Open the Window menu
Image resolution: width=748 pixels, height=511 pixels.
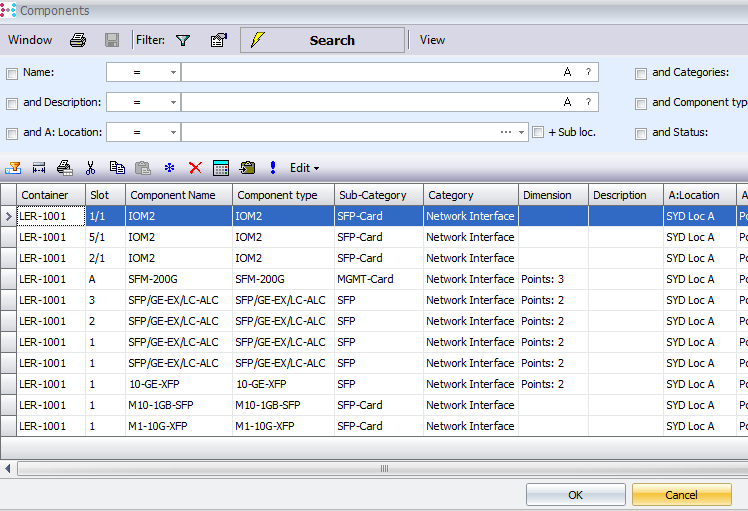coord(30,40)
